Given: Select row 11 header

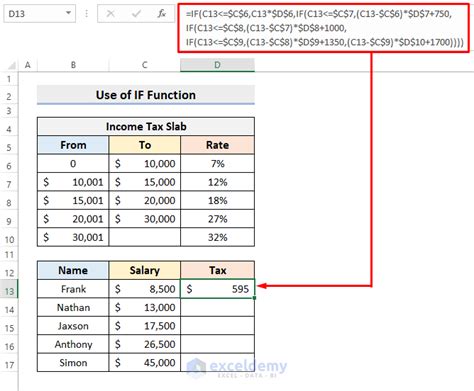Looking at the screenshot, I should [x=9, y=255].
